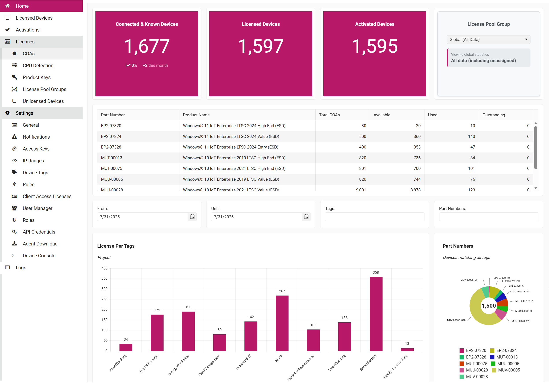549x392 pixels.
Task: Click the Tags filter input
Action: pos(374,217)
